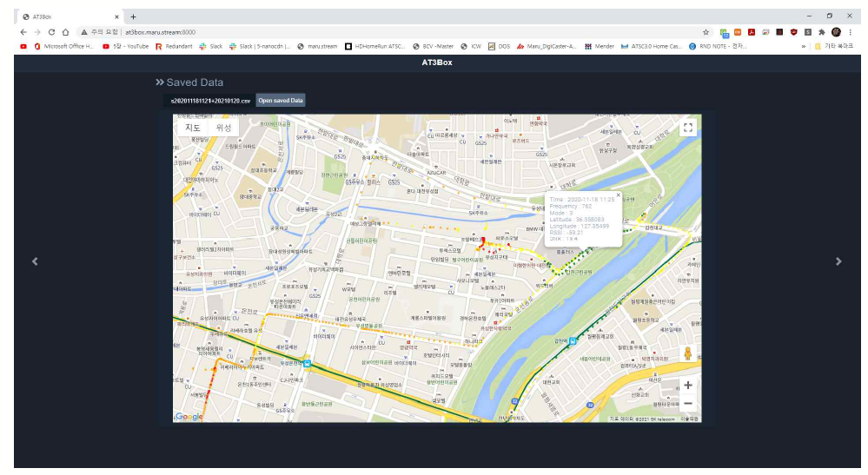The image size is (868, 475).
Task: Open the Adobe Acrobat PDF extension
Action: 752,32
